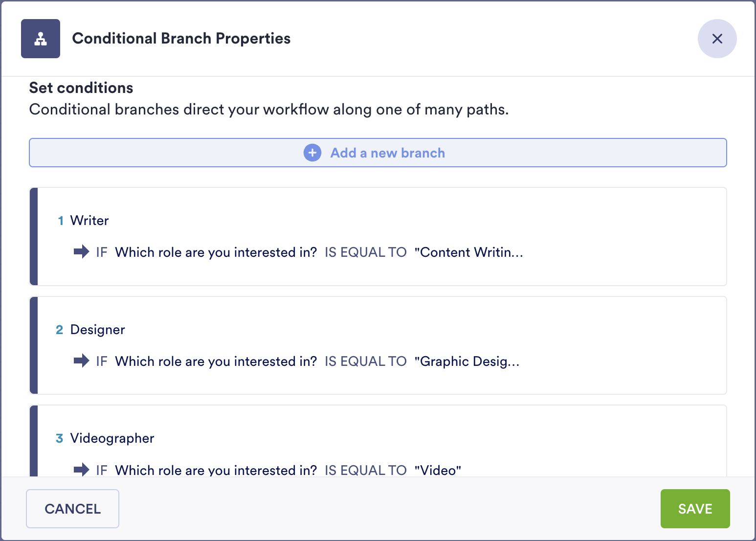Viewport: 756px width, 541px height.
Task: Click the arrow icon in Videographer branch
Action: (81, 470)
